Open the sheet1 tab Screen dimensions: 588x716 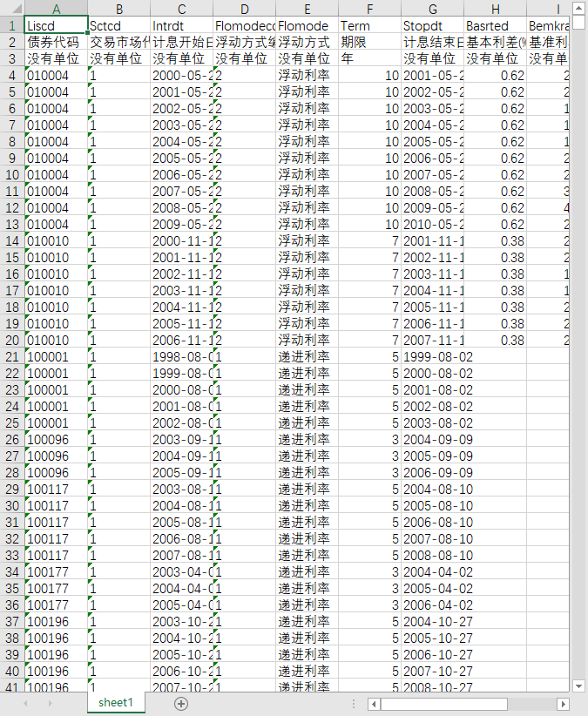(x=116, y=702)
